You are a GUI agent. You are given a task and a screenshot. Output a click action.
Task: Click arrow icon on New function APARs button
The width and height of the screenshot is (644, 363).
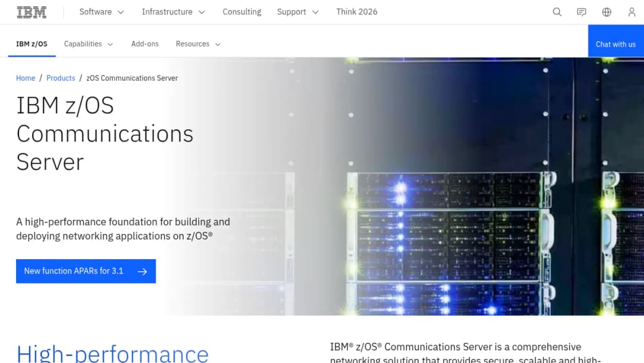point(142,271)
